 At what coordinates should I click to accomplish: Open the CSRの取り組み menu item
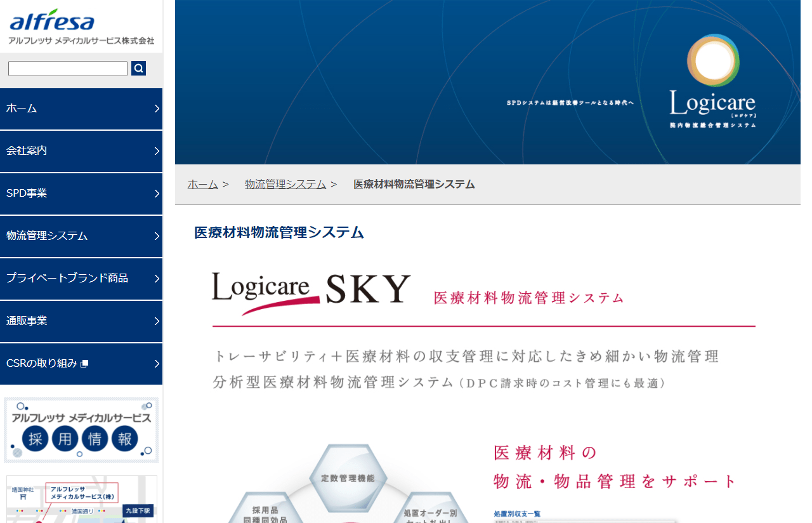tap(81, 364)
